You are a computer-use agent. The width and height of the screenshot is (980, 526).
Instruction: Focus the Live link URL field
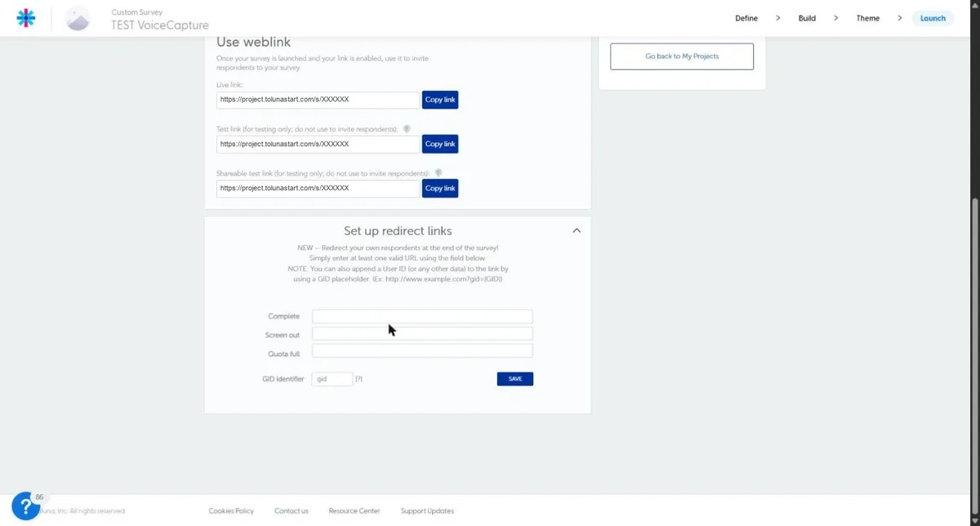point(318,100)
